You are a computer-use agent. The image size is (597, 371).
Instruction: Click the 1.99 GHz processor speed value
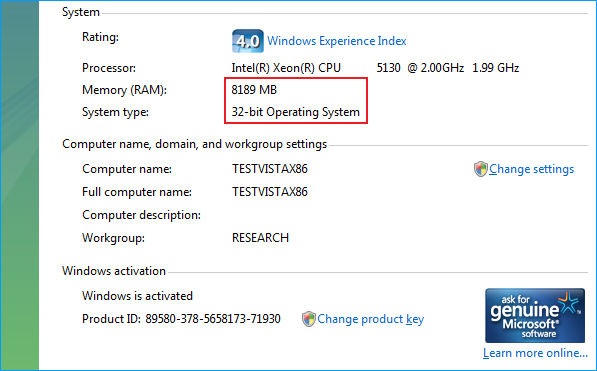click(x=495, y=68)
